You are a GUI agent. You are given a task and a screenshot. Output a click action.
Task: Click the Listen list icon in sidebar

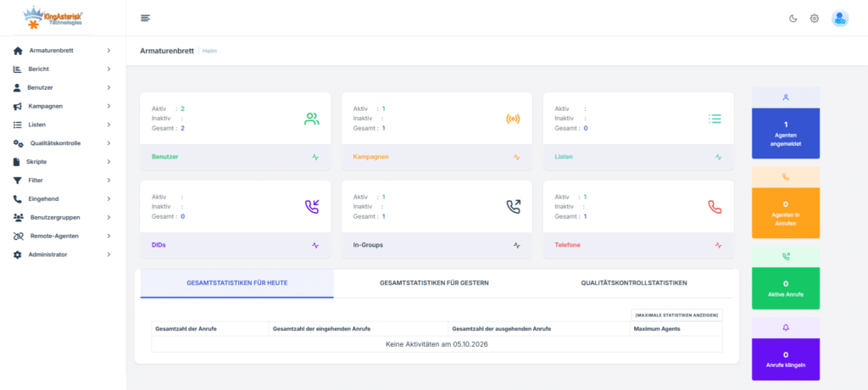[17, 125]
